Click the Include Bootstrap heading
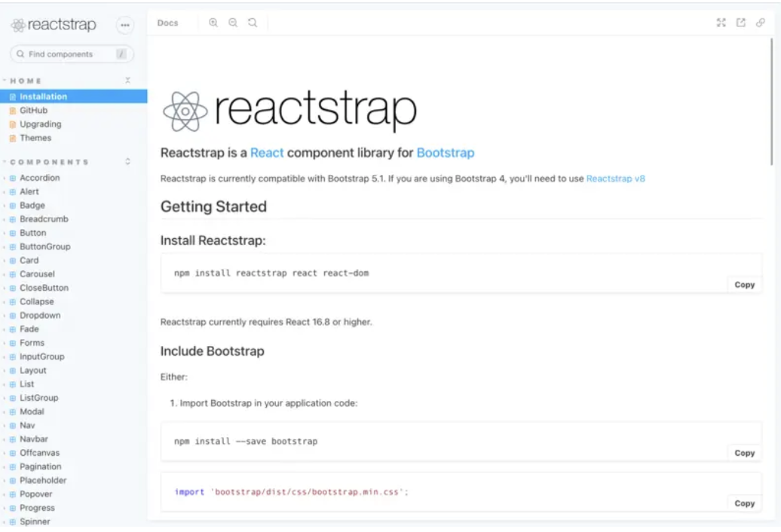Image resolution: width=781 pixels, height=532 pixels. [212, 351]
